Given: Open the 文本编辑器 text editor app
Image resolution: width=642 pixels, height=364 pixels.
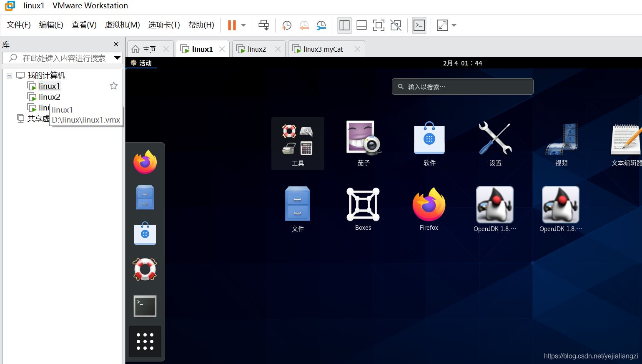Looking at the screenshot, I should click(x=626, y=144).
